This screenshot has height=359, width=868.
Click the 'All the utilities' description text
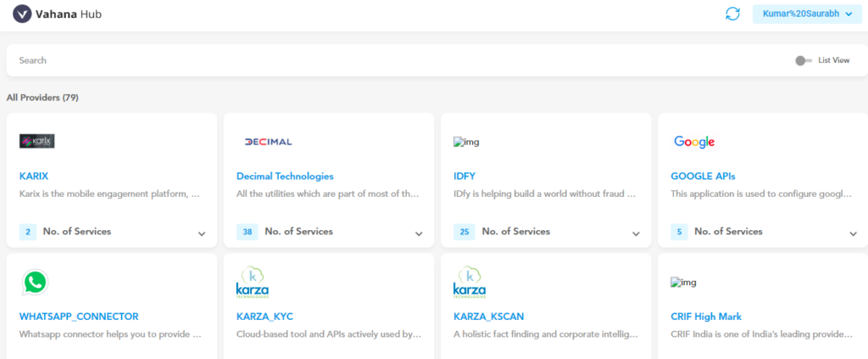click(x=328, y=194)
